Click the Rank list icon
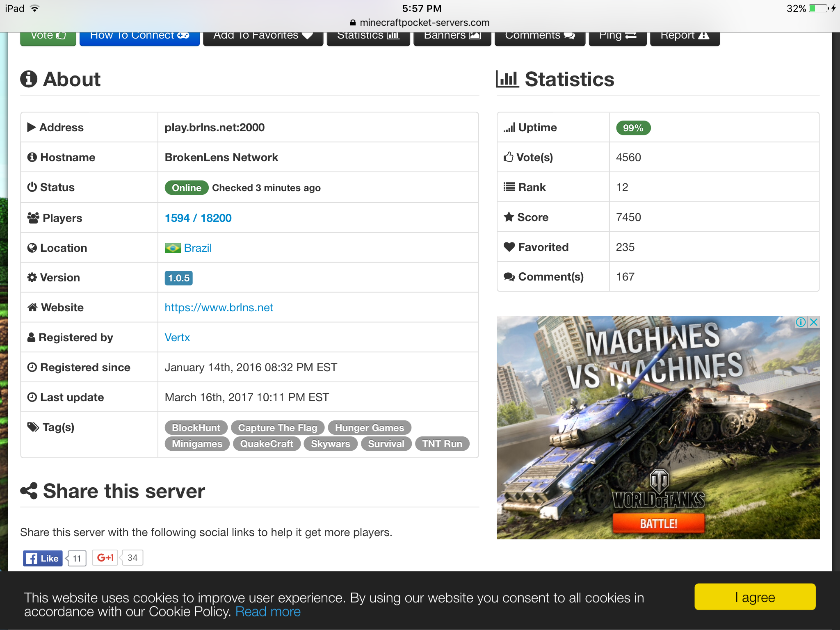The width and height of the screenshot is (840, 630). click(x=509, y=187)
